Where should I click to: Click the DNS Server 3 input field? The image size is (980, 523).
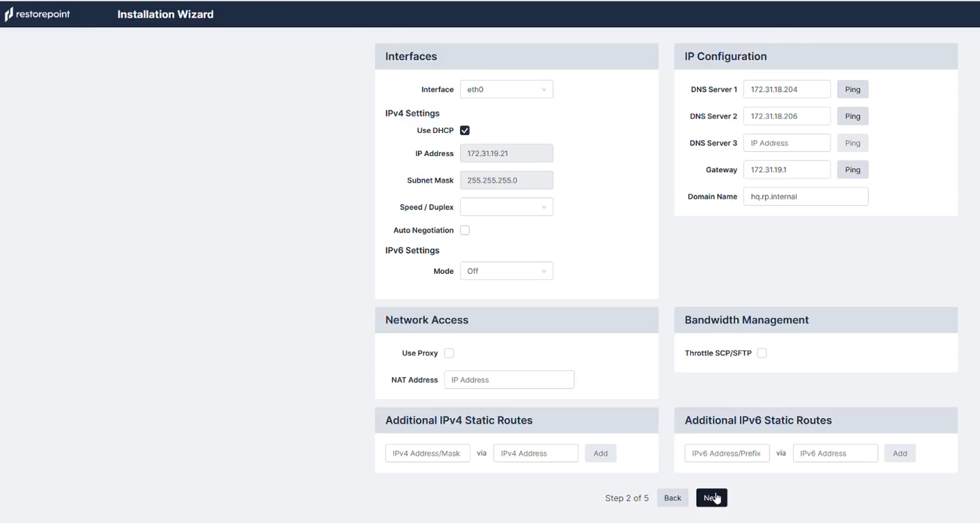787,143
